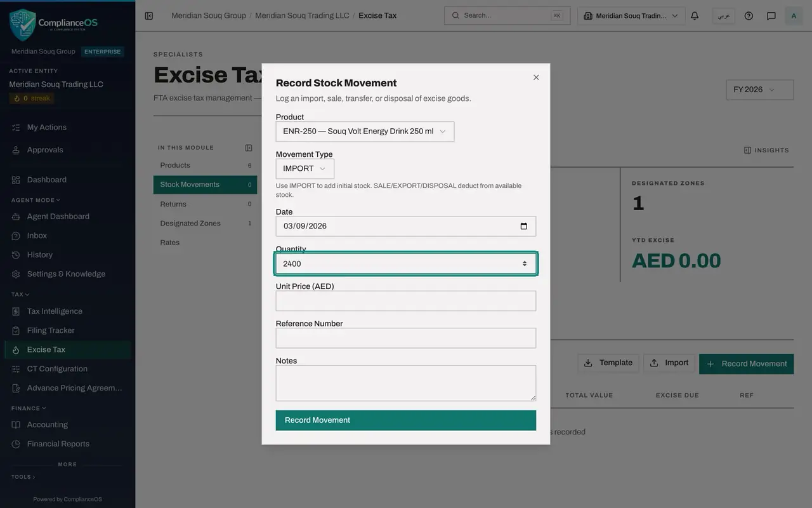812x508 pixels.
Task: Click into the Notes text area
Action: pos(406,383)
